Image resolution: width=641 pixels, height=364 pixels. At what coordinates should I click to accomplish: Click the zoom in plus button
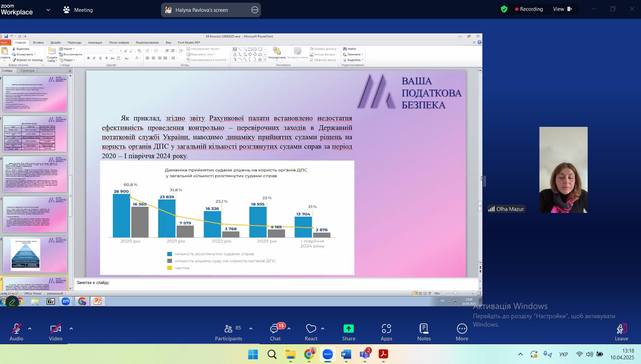pos(473,293)
